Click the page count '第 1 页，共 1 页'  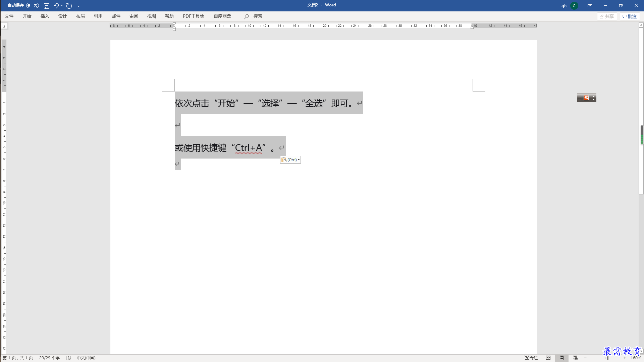tap(18, 358)
